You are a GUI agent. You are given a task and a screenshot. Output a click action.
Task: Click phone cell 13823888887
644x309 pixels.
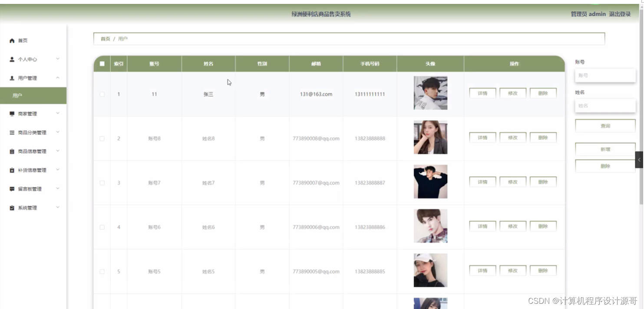point(370,183)
